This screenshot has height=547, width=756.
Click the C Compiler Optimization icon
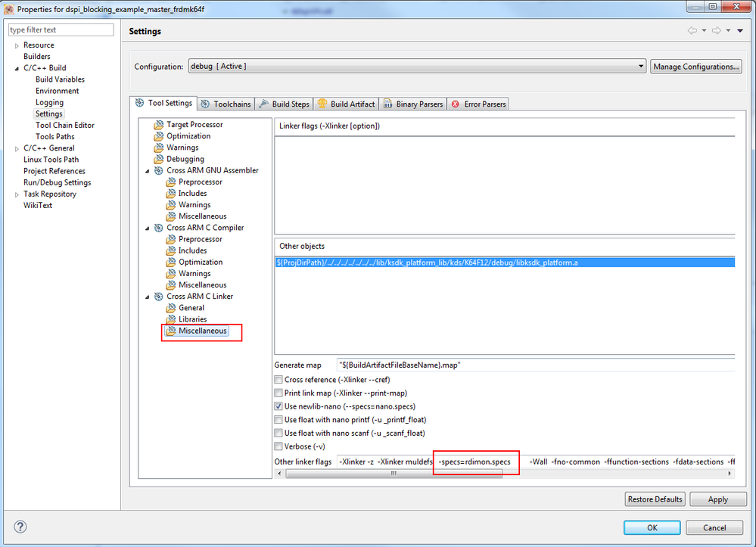click(171, 263)
